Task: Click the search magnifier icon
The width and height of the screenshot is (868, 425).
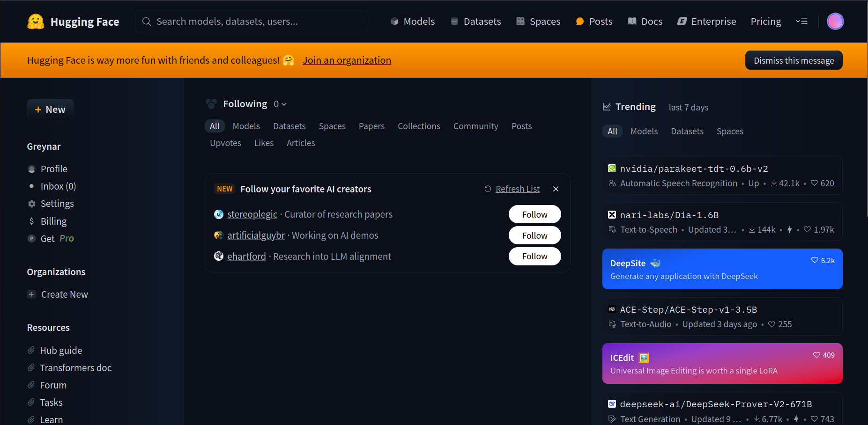Action: 147,22
